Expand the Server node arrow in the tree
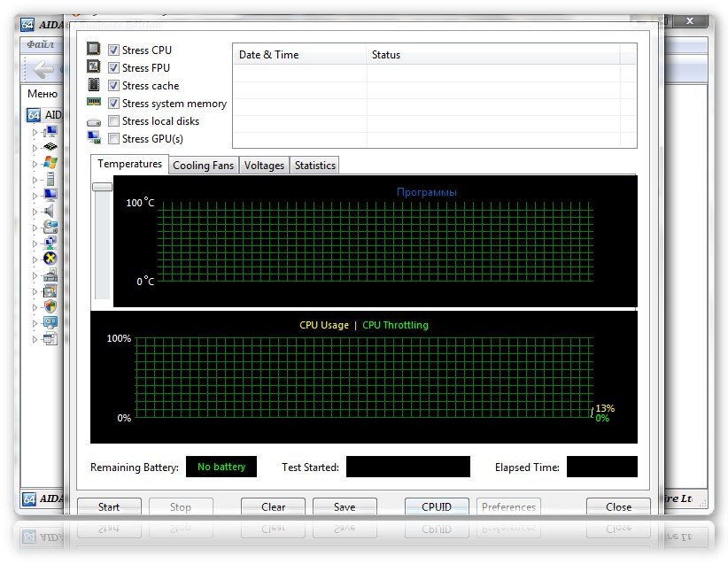 pos(35,180)
